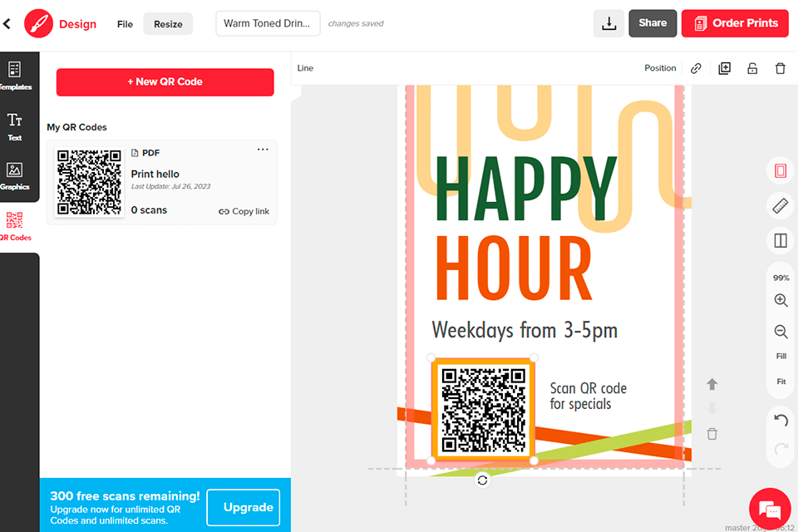798x532 pixels.
Task: Select the HAPPY heading text
Action: pos(525,189)
